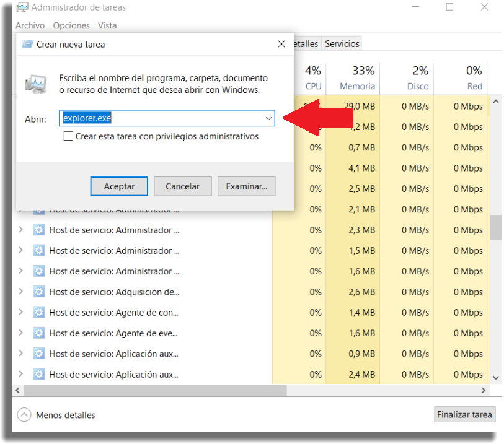Click the vertical scrollbar thumb

(x=496, y=227)
